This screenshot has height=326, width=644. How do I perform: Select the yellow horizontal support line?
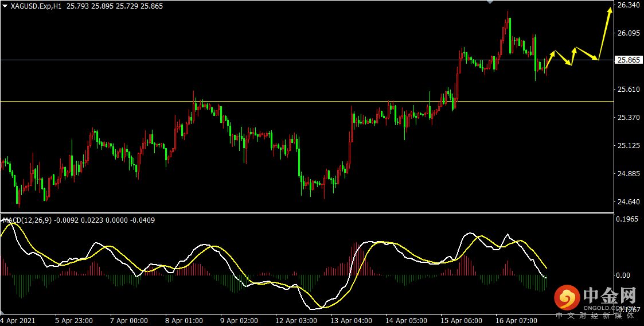point(307,101)
